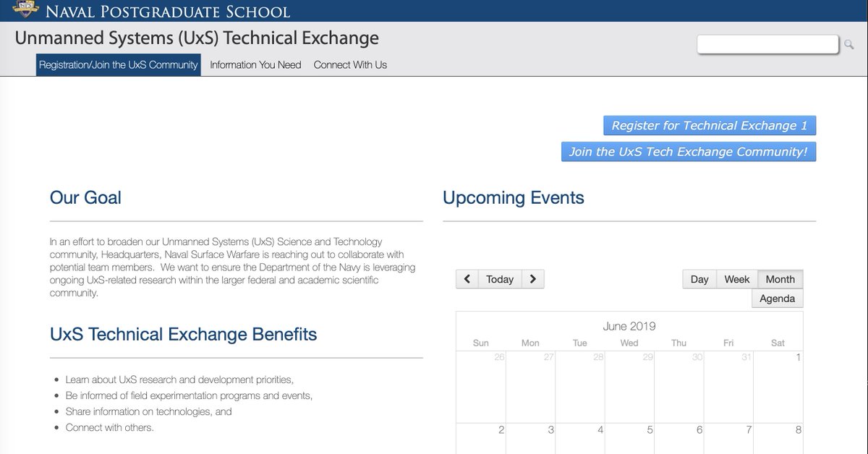Click the Fri column header
868x454 pixels.
[x=728, y=343]
